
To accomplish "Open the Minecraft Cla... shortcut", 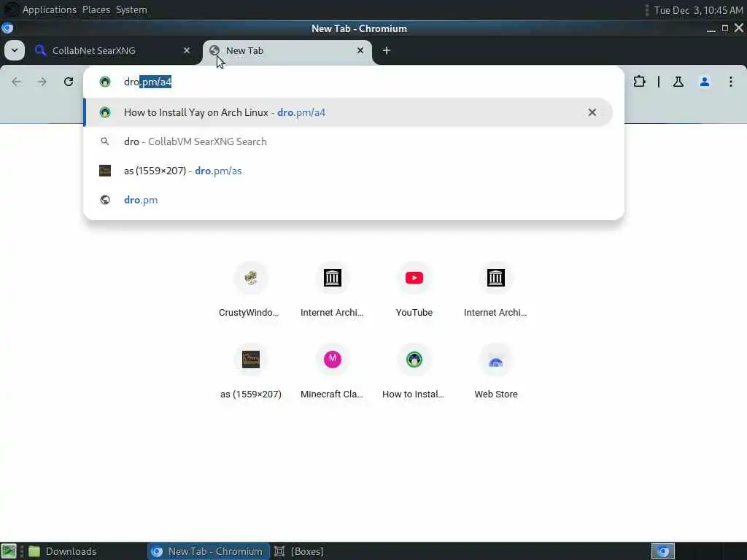I will (x=332, y=373).
